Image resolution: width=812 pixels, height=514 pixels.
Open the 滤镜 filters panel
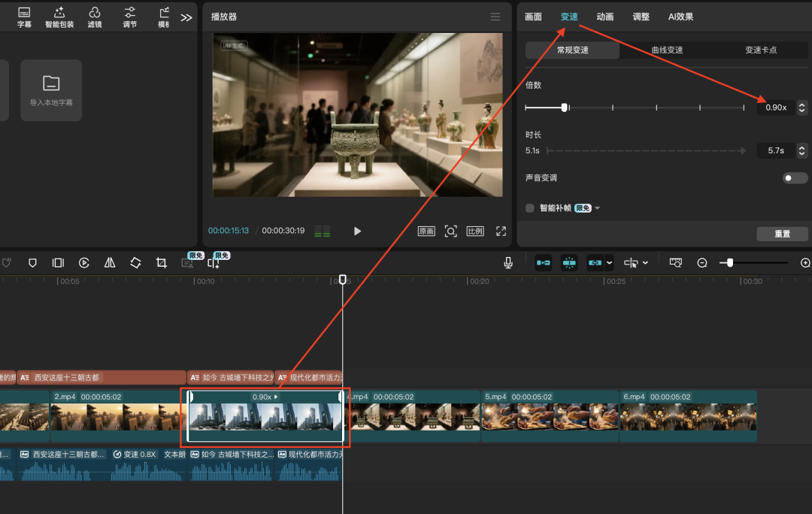pyautogui.click(x=94, y=17)
